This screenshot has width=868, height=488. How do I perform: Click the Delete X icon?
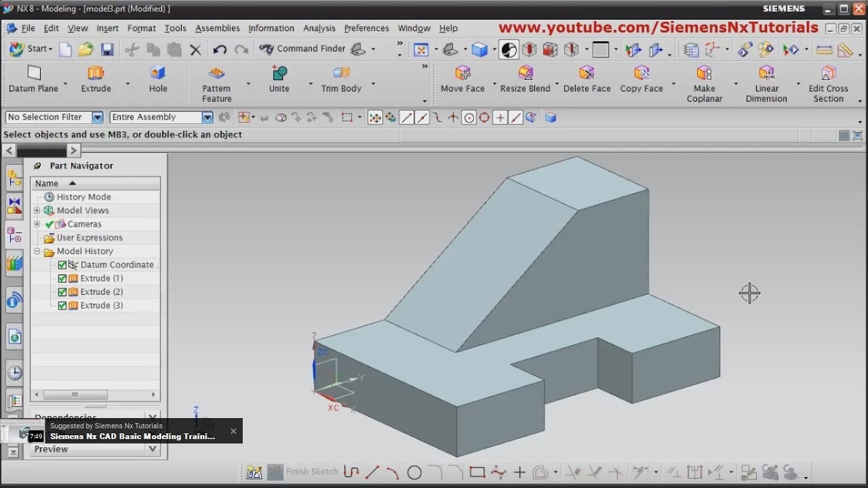coord(195,49)
